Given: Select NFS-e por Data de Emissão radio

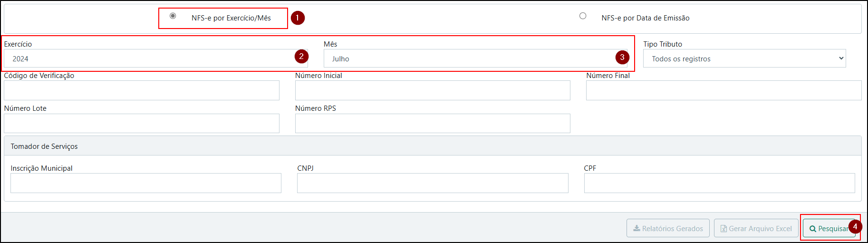Looking at the screenshot, I should pyautogui.click(x=583, y=16).
